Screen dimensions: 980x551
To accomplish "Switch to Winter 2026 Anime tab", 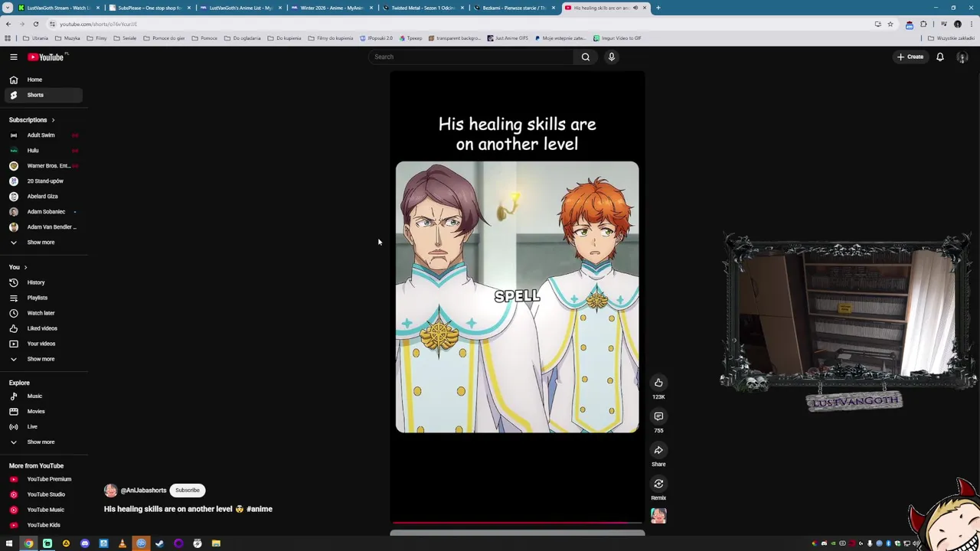I will click(x=332, y=8).
